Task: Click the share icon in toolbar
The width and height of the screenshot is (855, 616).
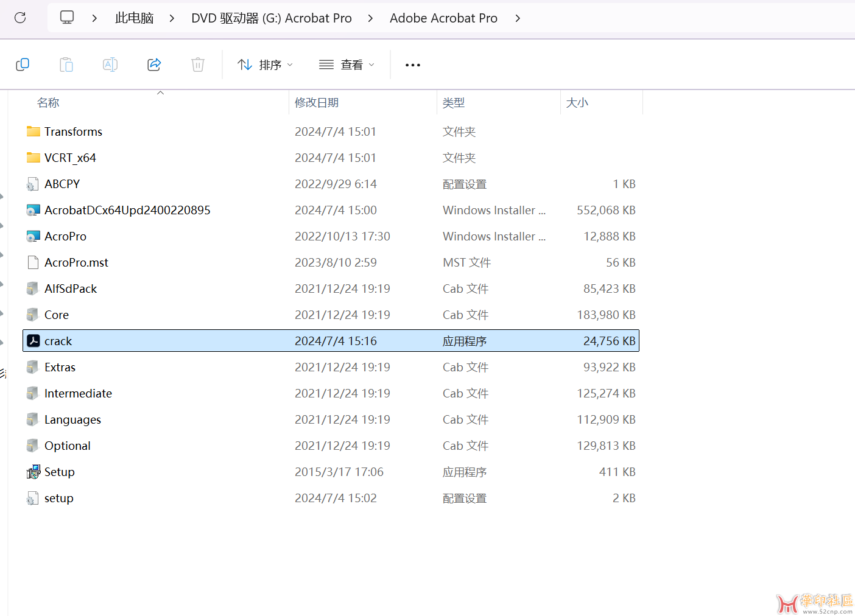Action: [x=154, y=65]
